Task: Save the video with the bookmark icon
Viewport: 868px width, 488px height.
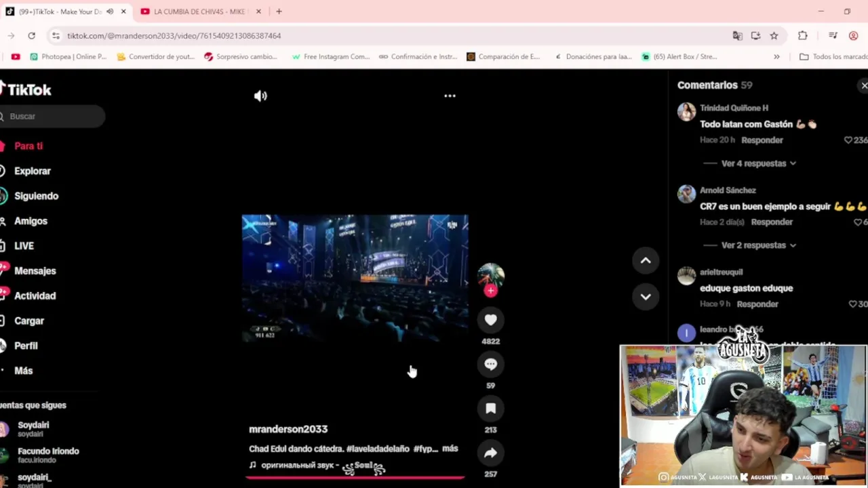Action: [x=490, y=408]
